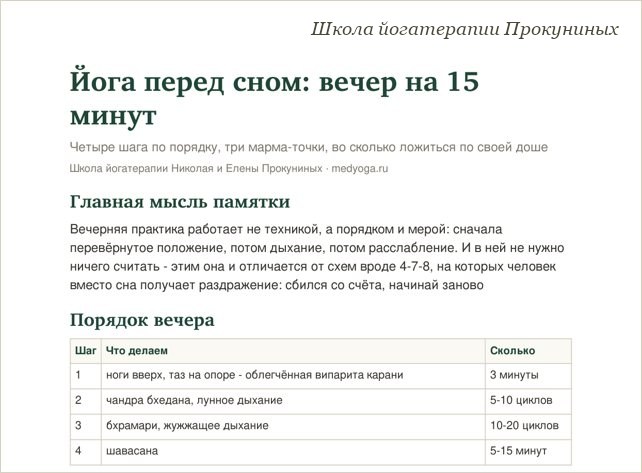This screenshot has width=642, height=473.
Task: Click the cell 'бхрамари, жужжащее дыхание'
Action: coord(293,426)
